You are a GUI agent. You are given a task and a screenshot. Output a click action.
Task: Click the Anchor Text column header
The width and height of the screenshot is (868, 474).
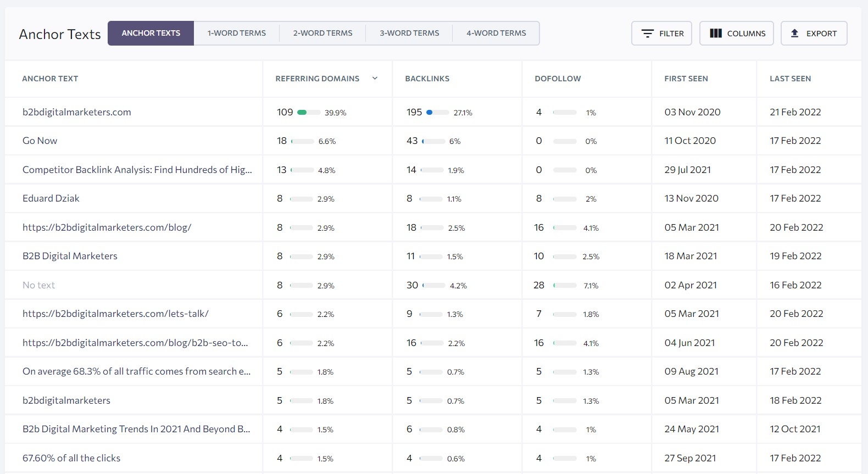pos(50,79)
